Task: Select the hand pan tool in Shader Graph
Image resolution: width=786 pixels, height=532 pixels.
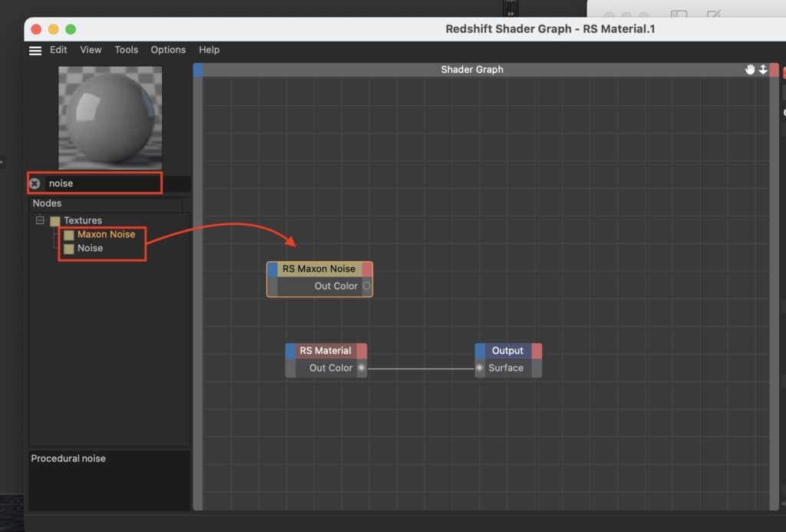Action: pos(750,69)
